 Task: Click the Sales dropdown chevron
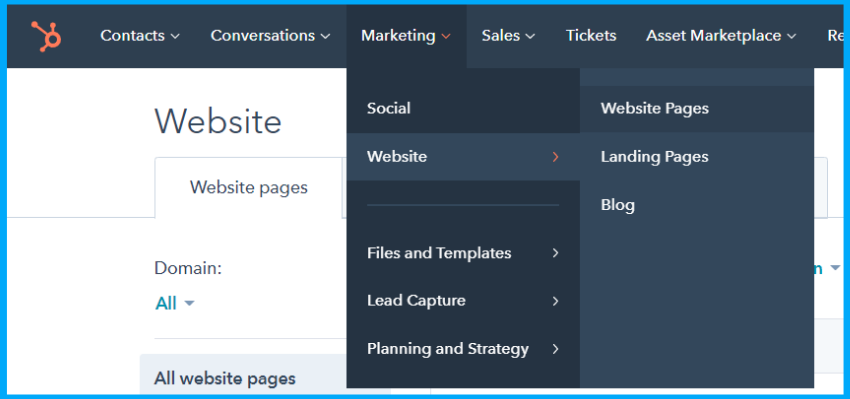(x=530, y=36)
